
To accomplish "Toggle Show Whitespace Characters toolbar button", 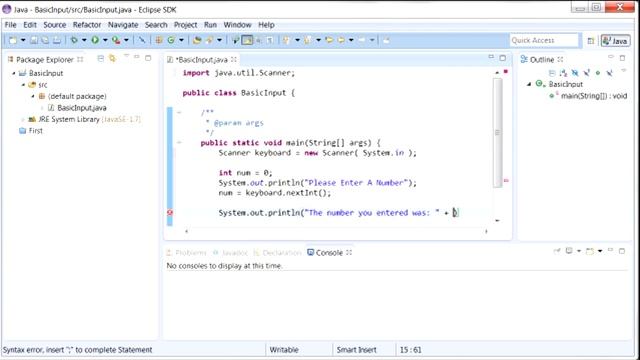I will [x=270, y=40].
